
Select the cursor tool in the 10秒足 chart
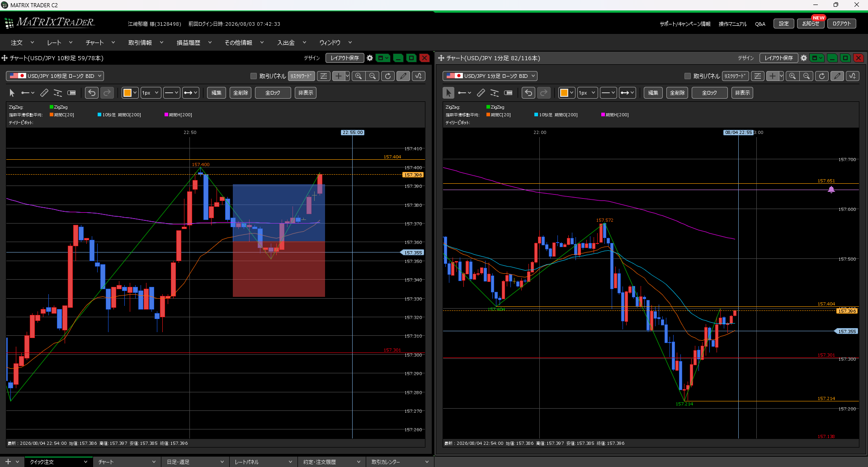[12, 93]
